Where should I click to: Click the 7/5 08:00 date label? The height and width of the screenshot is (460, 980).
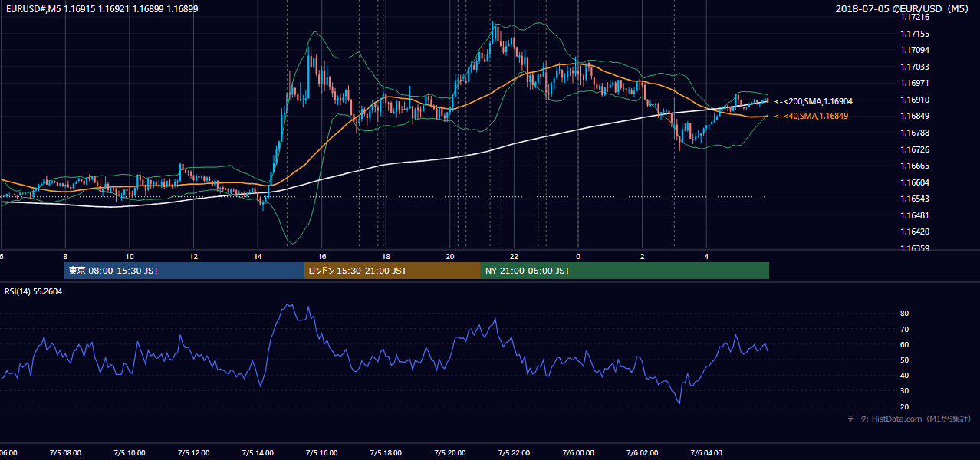[65, 452]
